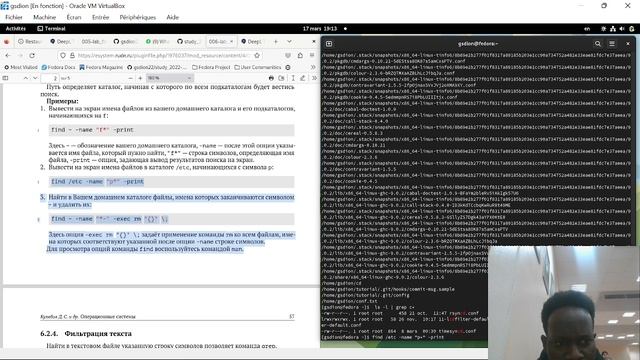The image size is (640, 360).
Task: Open the Machine menu in VirtualBox
Action: (44, 17)
